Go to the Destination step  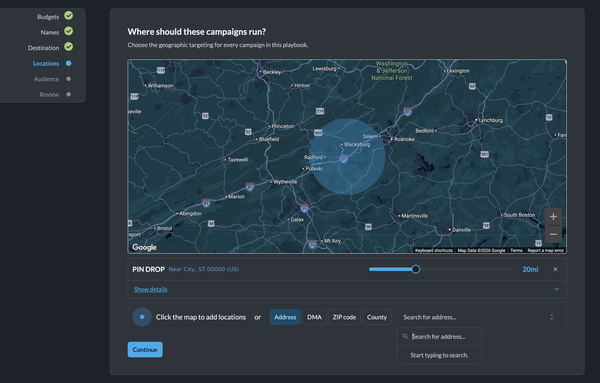[43, 48]
